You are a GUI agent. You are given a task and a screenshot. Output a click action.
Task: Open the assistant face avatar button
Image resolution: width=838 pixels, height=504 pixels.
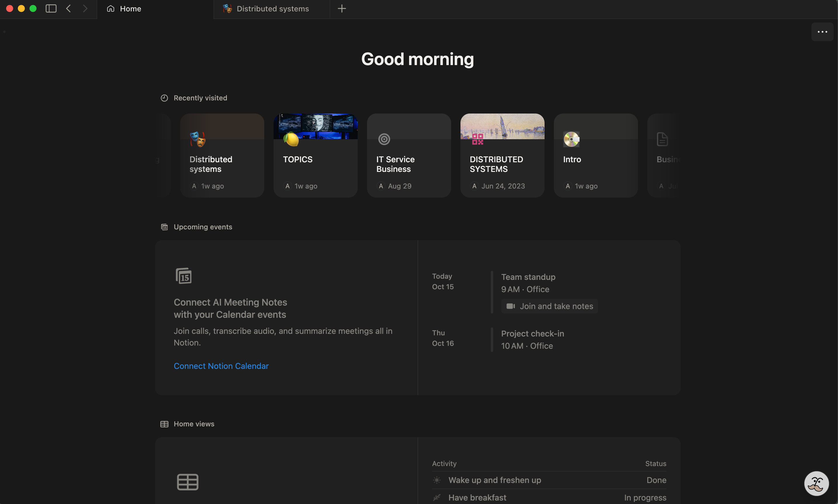[816, 484]
